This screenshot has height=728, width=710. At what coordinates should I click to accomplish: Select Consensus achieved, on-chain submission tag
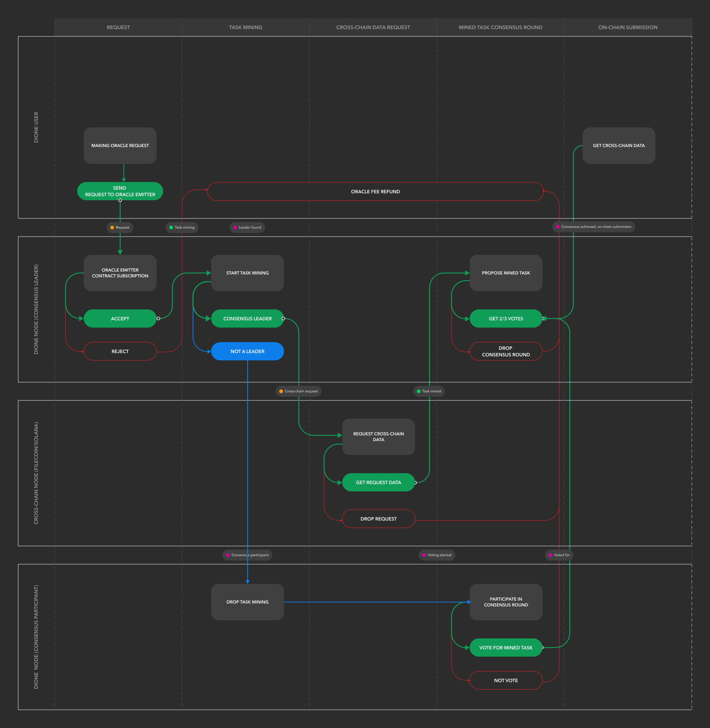(x=593, y=227)
